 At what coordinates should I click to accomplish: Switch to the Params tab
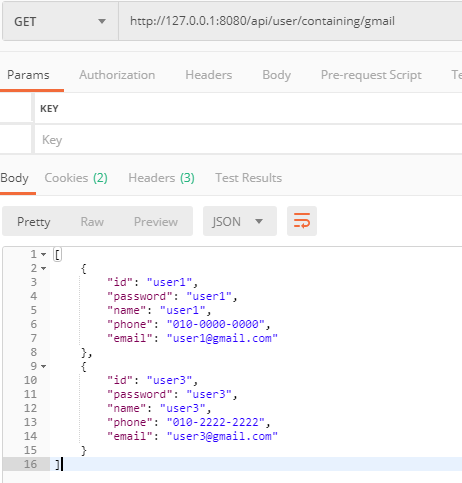28,75
